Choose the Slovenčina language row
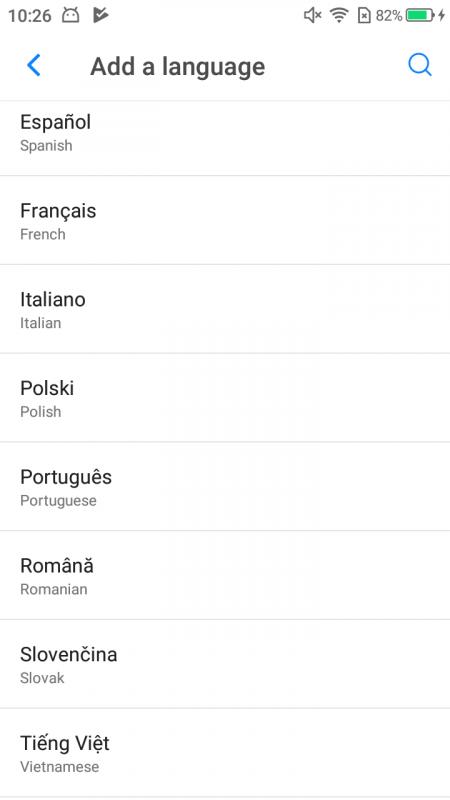The width and height of the screenshot is (450, 800). point(225,664)
